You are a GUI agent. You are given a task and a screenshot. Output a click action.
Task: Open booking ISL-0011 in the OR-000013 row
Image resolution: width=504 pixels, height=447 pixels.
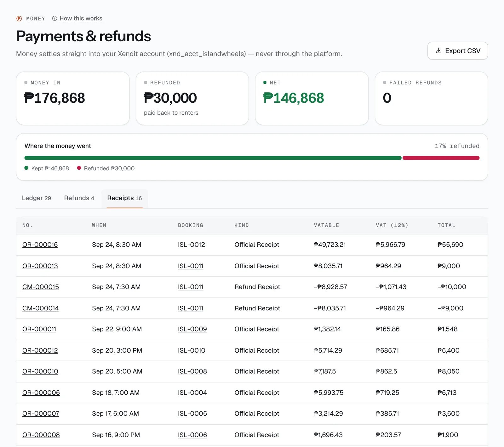191,266
